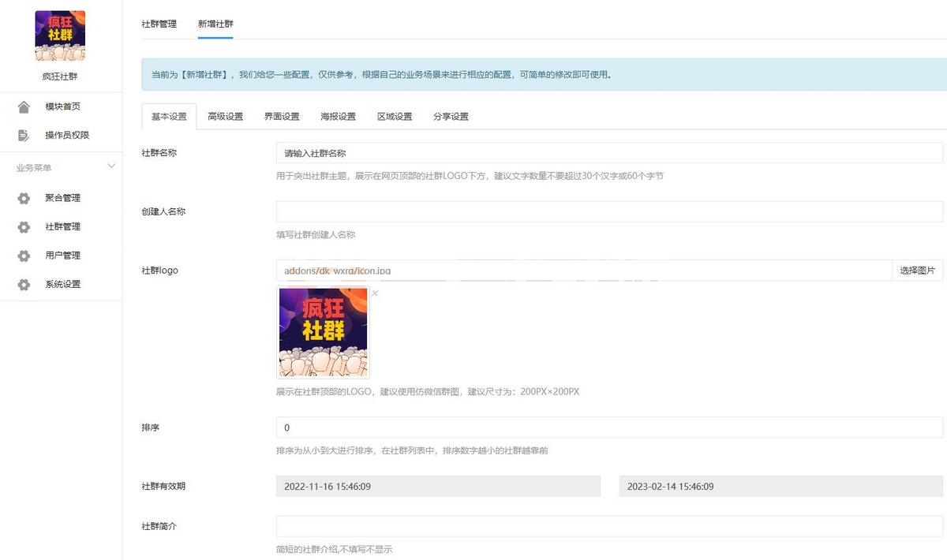Focus the 社群简介 input field

(609, 526)
